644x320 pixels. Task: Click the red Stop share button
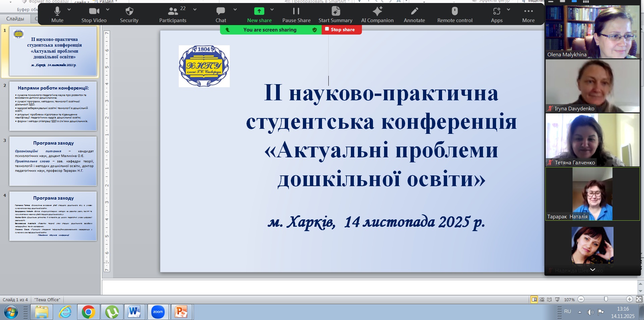coord(342,30)
